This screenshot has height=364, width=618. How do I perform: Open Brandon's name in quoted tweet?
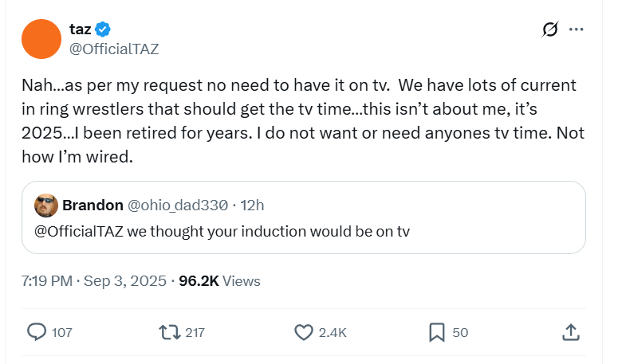[92, 205]
